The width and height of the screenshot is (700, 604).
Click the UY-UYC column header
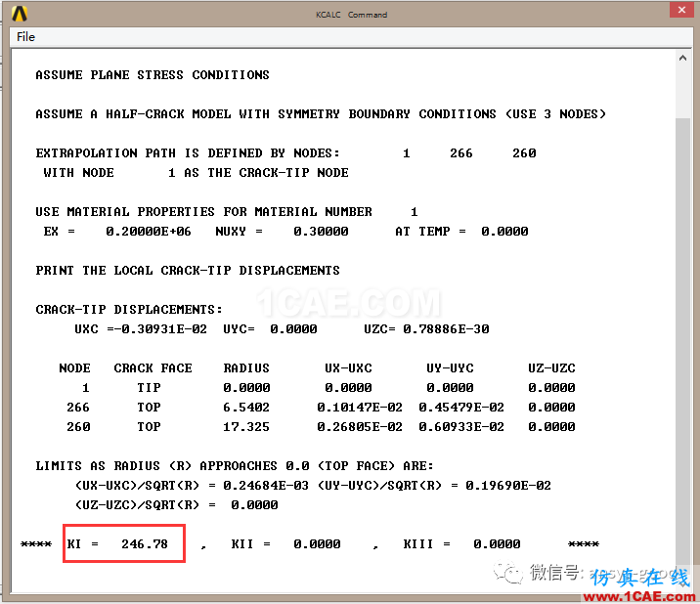(450, 368)
